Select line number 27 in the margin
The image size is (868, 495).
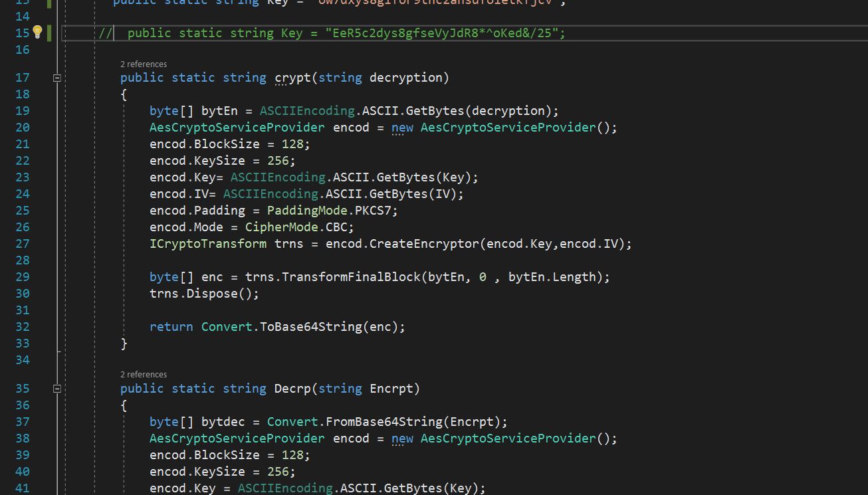point(22,244)
